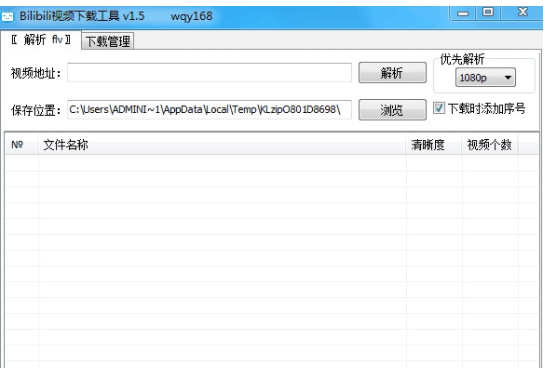Sort by the 文件名称 column header

[221, 144]
